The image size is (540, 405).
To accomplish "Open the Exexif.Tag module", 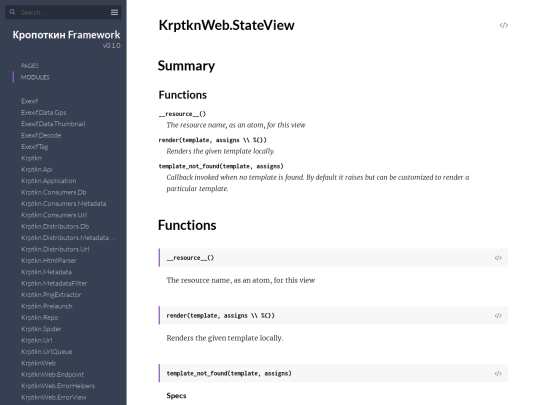I will [x=34, y=147].
